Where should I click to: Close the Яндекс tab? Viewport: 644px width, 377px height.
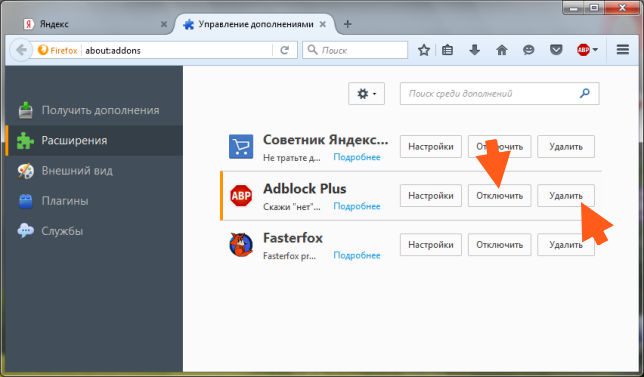click(x=163, y=24)
